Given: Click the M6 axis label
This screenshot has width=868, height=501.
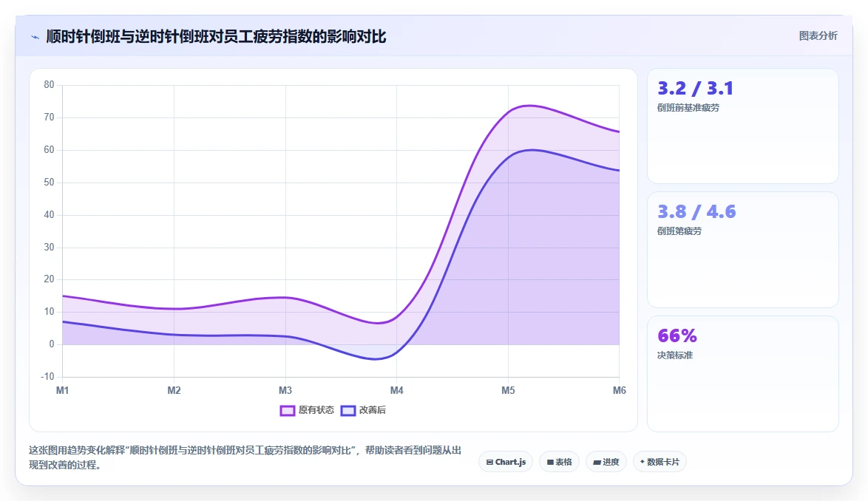Looking at the screenshot, I should coord(620,390).
